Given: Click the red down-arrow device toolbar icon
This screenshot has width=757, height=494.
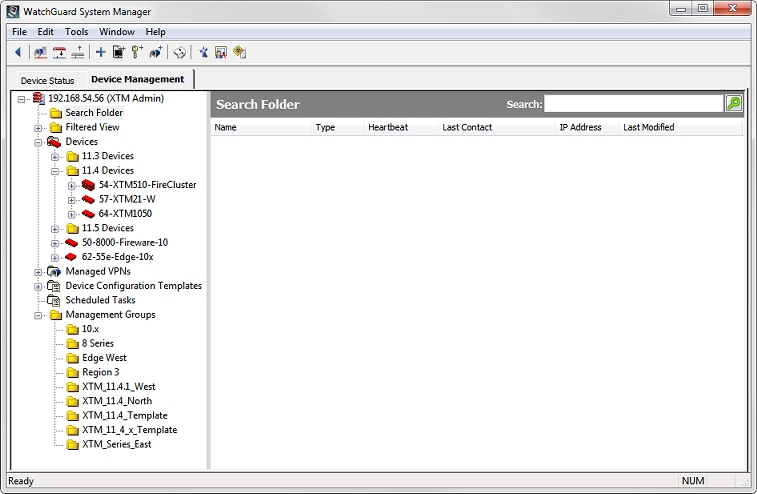Looking at the screenshot, I should (59, 52).
